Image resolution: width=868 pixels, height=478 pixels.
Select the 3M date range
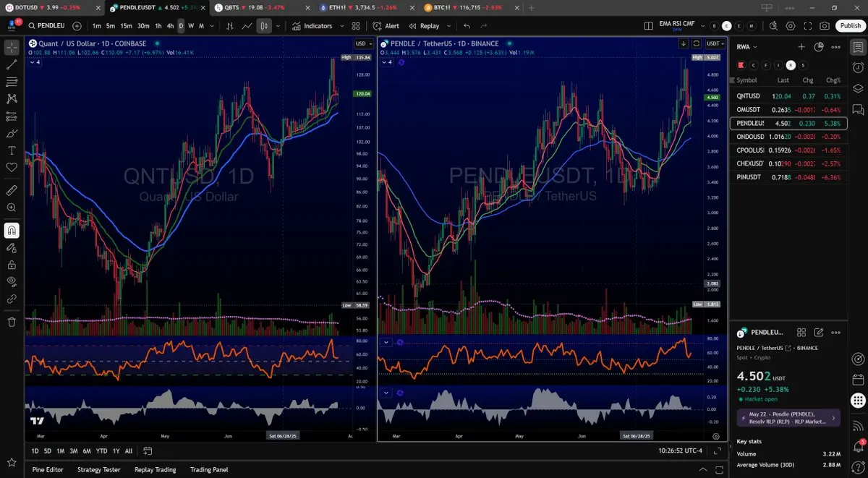tap(74, 451)
